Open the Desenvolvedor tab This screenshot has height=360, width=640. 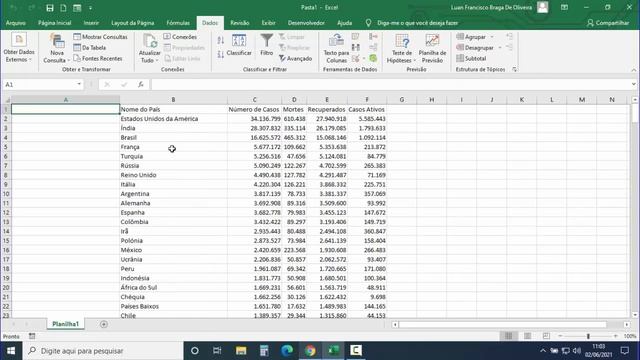pyautogui.click(x=306, y=23)
